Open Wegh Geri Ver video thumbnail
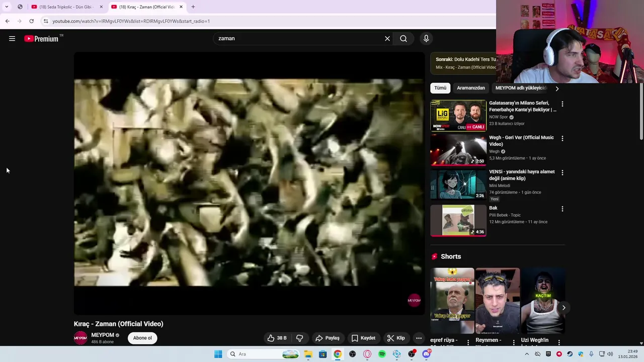The image size is (644, 362). [x=458, y=150]
